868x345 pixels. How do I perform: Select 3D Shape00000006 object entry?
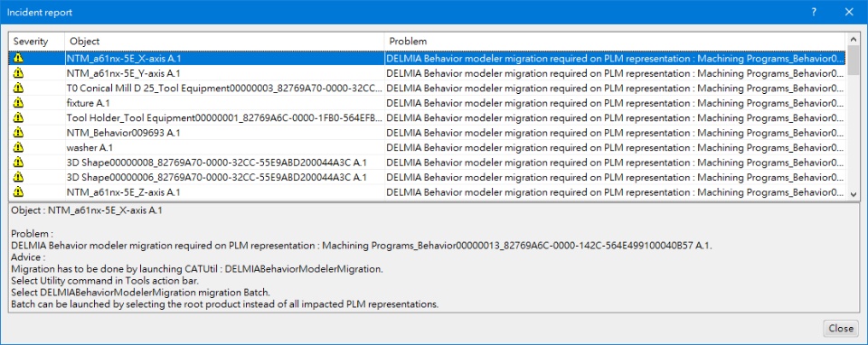pyautogui.click(x=216, y=178)
